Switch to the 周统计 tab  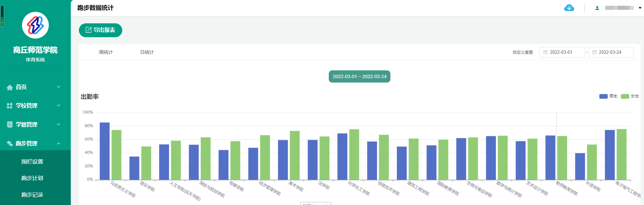point(106,52)
